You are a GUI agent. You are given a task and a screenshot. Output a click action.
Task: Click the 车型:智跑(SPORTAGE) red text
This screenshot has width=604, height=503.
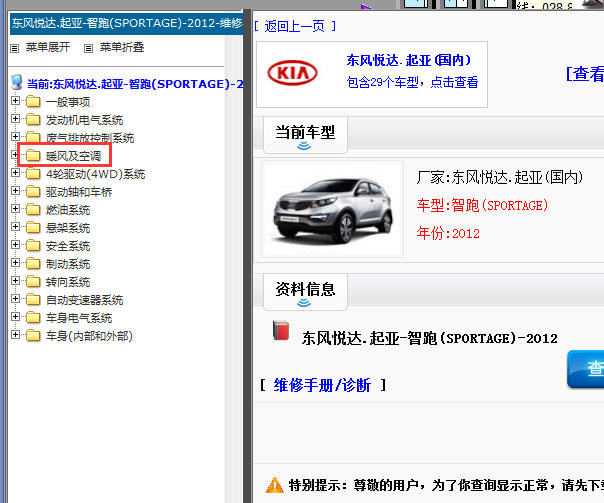coord(482,205)
